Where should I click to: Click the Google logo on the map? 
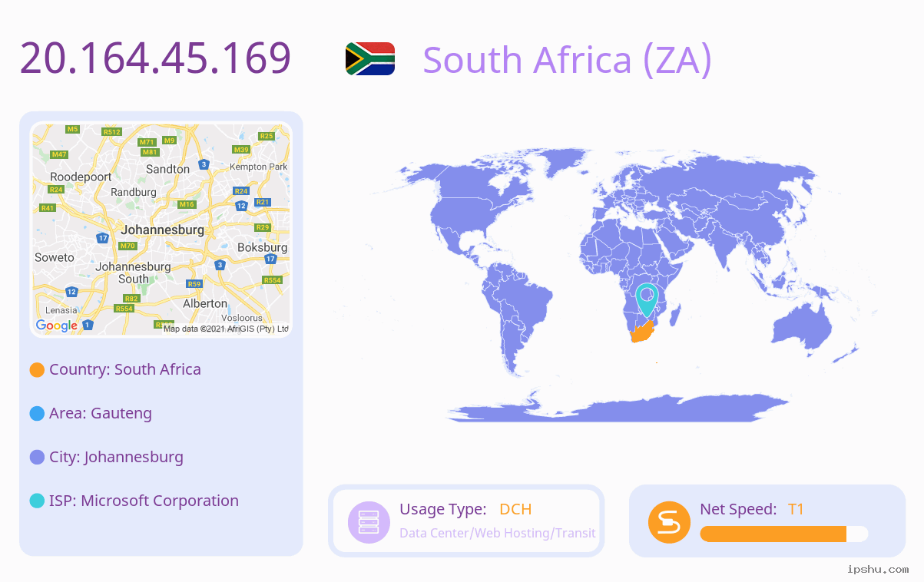[57, 326]
